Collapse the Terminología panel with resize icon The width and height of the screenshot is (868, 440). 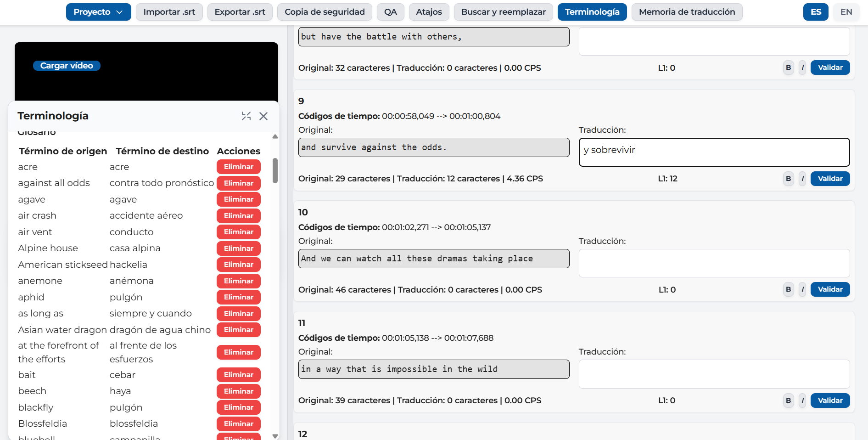coord(246,116)
